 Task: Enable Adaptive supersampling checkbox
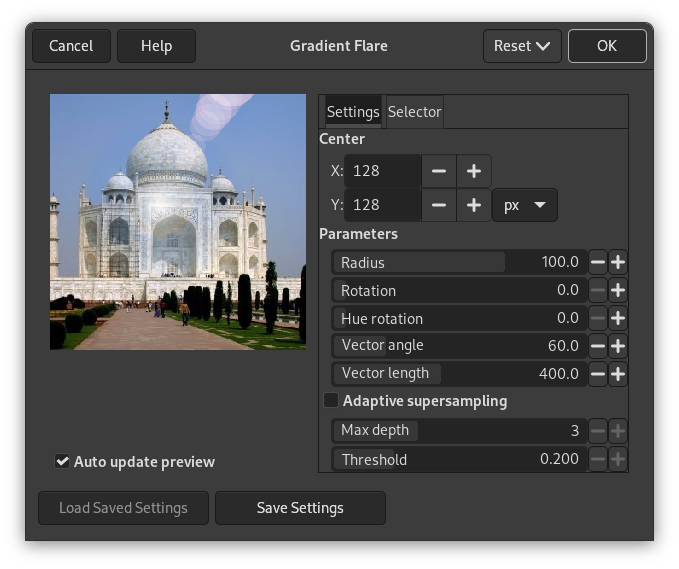[x=331, y=401]
